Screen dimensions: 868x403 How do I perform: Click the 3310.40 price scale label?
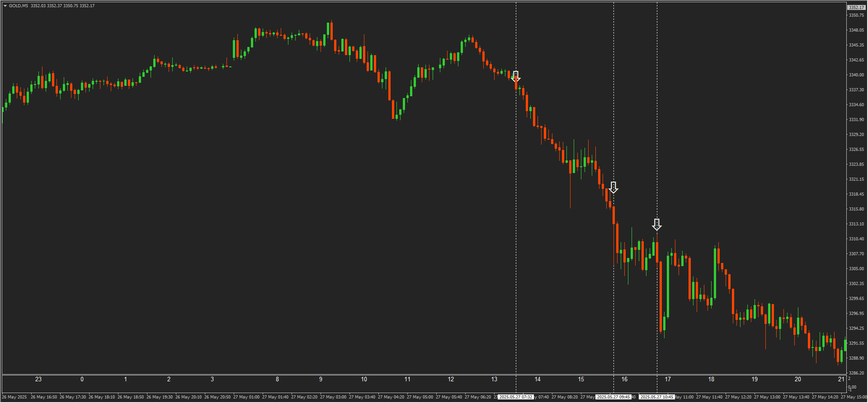point(856,239)
